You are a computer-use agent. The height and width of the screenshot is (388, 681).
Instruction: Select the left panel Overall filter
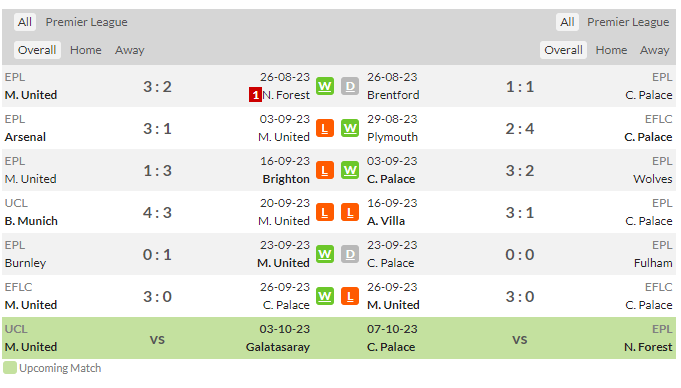point(37,50)
